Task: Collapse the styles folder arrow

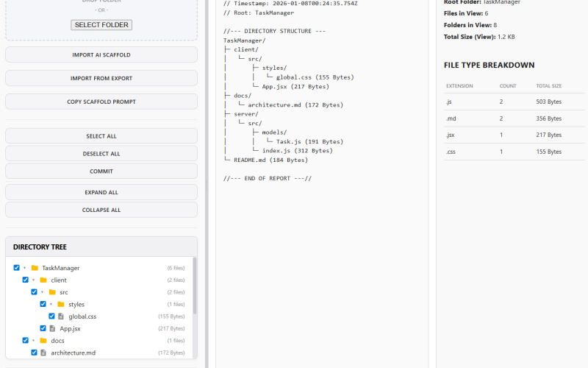Action: tap(51, 304)
